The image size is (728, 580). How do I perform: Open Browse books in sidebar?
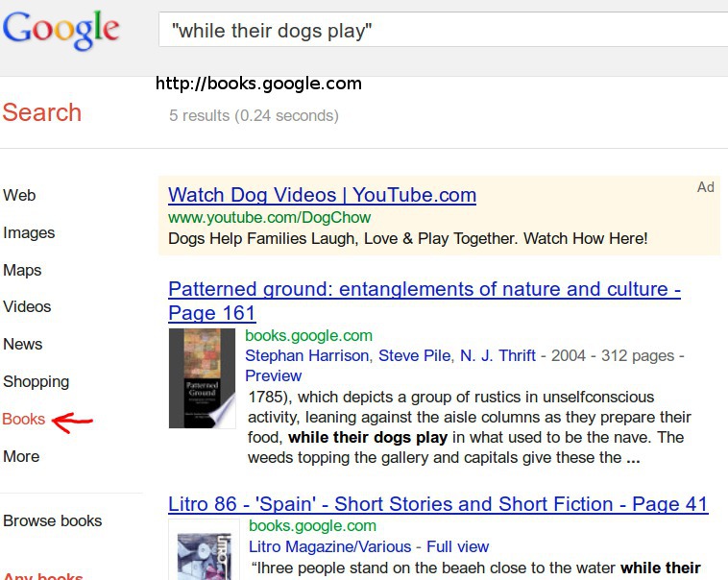click(53, 521)
